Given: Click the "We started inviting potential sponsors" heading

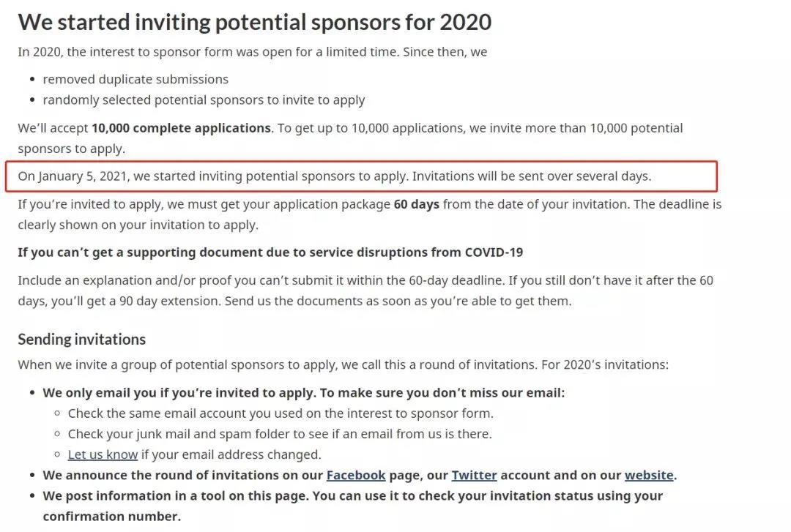Looking at the screenshot, I should tap(255, 22).
